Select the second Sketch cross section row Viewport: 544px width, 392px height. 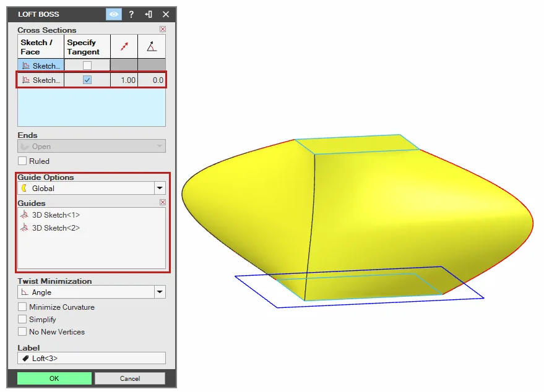(x=41, y=80)
